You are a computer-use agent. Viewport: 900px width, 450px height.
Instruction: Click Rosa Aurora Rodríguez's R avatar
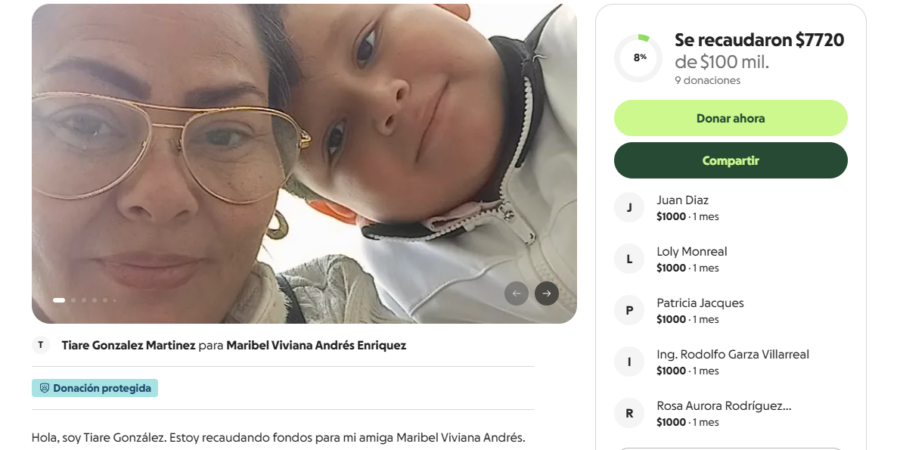[629, 413]
